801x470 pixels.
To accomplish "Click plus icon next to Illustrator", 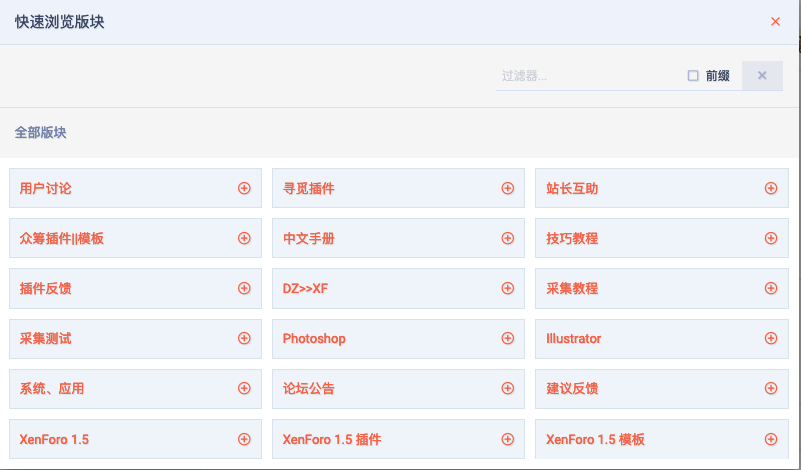I will coord(771,338).
